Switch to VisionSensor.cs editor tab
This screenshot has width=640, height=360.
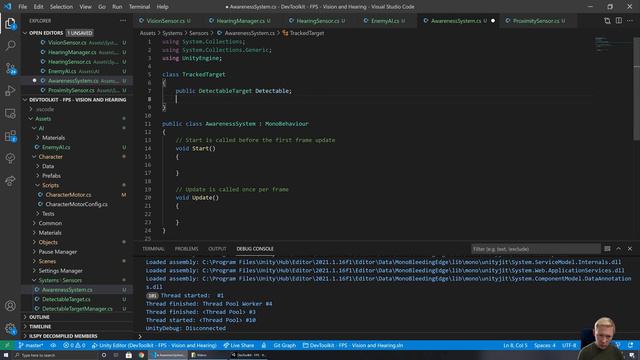(168, 20)
